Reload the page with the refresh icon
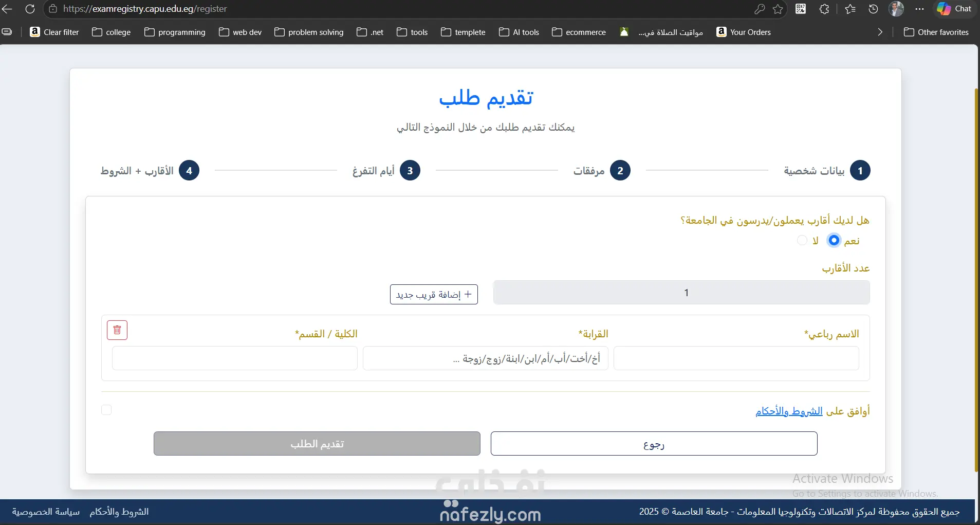This screenshot has width=980, height=525. (30, 9)
